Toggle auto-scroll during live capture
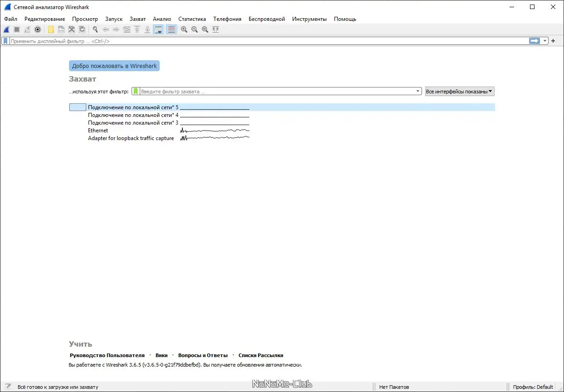The image size is (564, 392). (x=158, y=29)
